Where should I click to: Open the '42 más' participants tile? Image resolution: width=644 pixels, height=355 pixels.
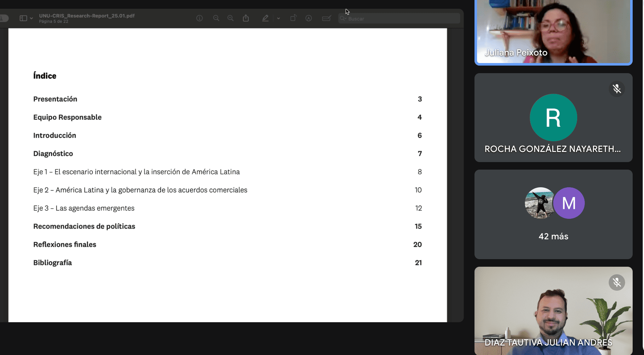pos(553,214)
